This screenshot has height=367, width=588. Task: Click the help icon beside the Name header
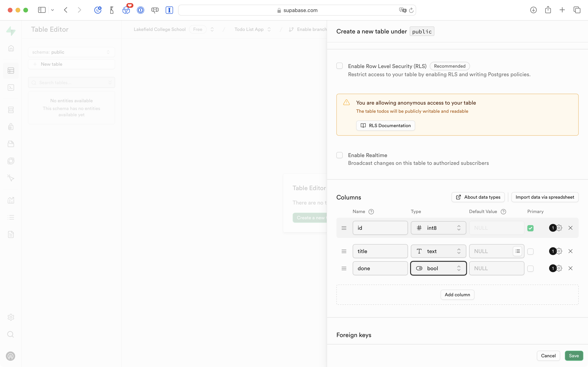(x=371, y=211)
